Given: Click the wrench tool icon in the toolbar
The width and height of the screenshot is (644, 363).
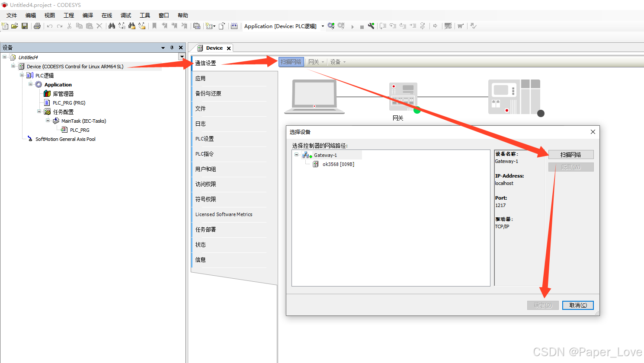Looking at the screenshot, I should (x=371, y=26).
